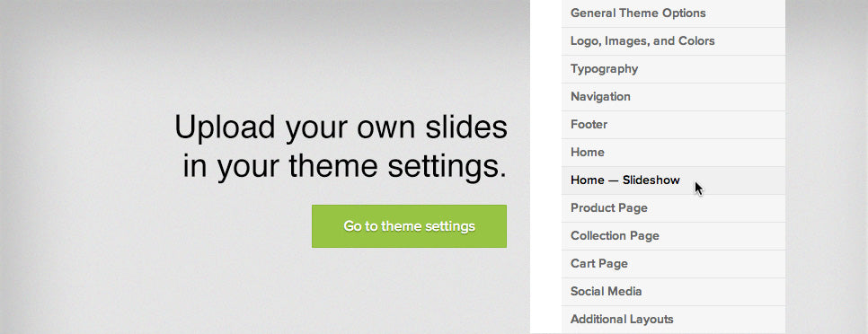
Task: Open the Typography settings section
Action: [x=673, y=69]
